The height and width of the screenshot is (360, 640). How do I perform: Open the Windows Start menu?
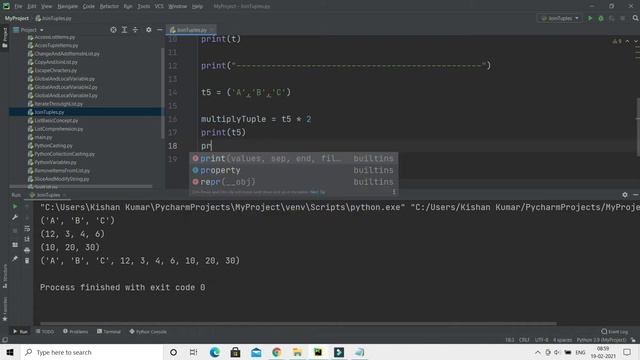coord(10,352)
